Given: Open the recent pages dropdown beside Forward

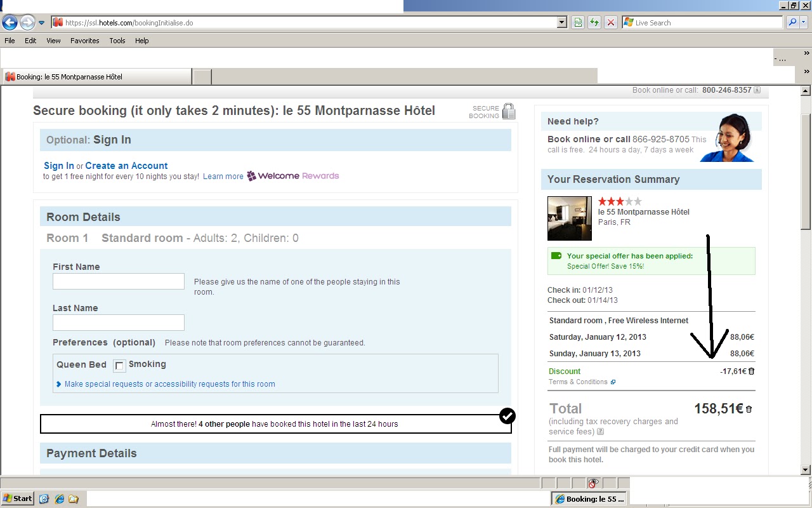Looking at the screenshot, I should 42,23.
